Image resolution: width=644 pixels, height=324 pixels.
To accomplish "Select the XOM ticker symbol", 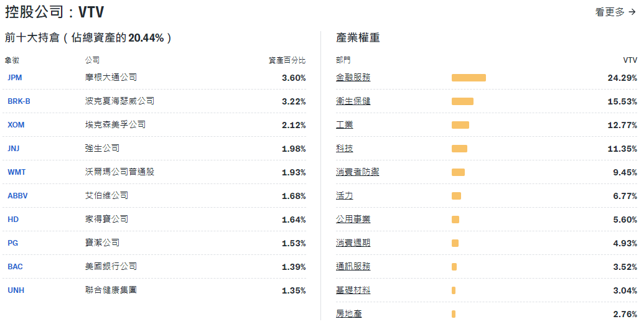I will coord(16,125).
